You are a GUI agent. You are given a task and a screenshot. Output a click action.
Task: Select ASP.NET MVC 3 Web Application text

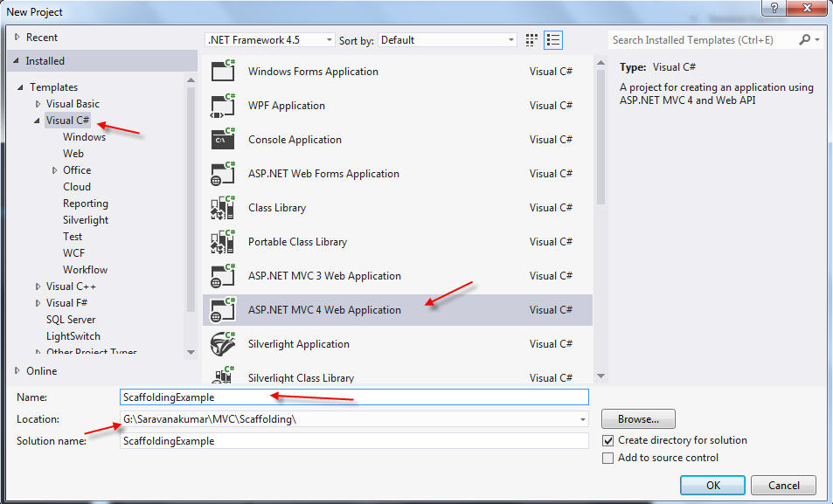(324, 276)
